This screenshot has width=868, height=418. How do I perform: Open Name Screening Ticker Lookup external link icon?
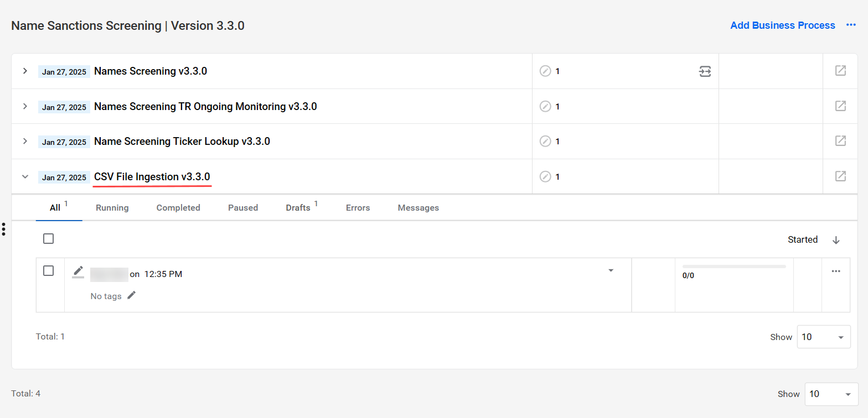tap(840, 141)
